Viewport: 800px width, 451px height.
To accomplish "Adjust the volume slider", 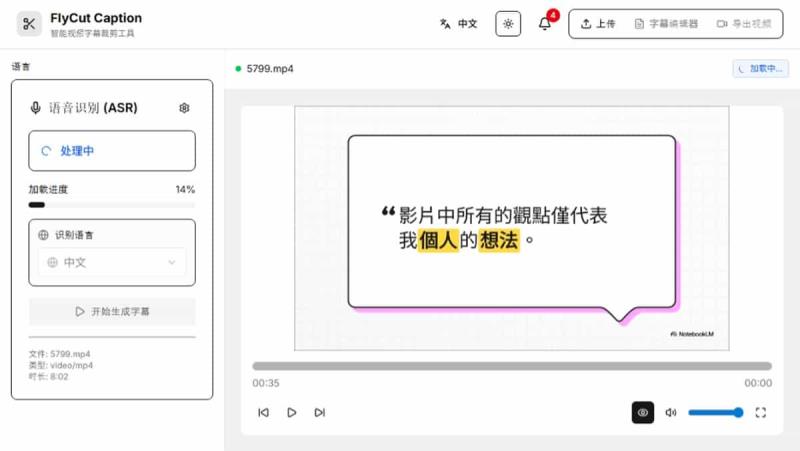I will (715, 412).
